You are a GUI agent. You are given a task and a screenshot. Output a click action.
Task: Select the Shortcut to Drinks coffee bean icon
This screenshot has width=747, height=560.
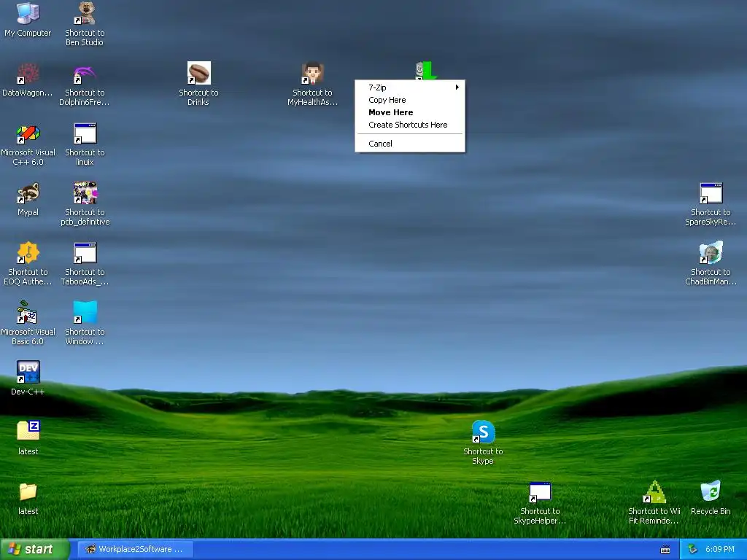click(198, 74)
